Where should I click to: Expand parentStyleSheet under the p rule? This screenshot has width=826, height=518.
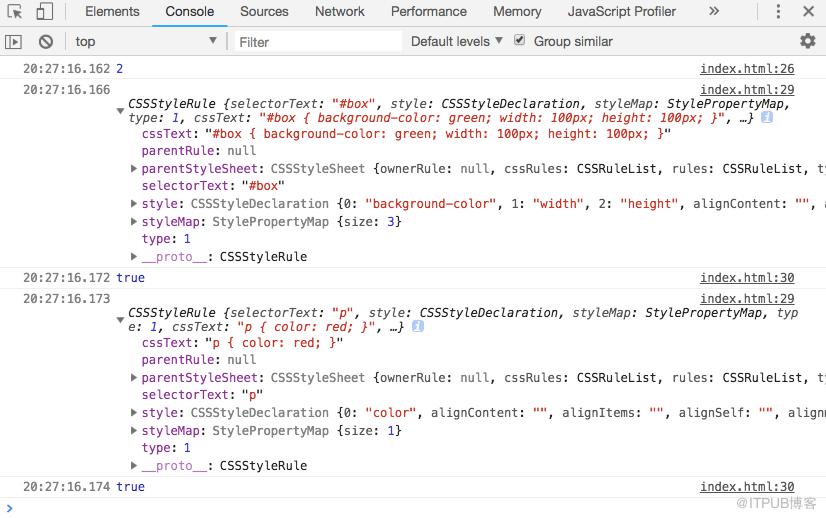134,378
